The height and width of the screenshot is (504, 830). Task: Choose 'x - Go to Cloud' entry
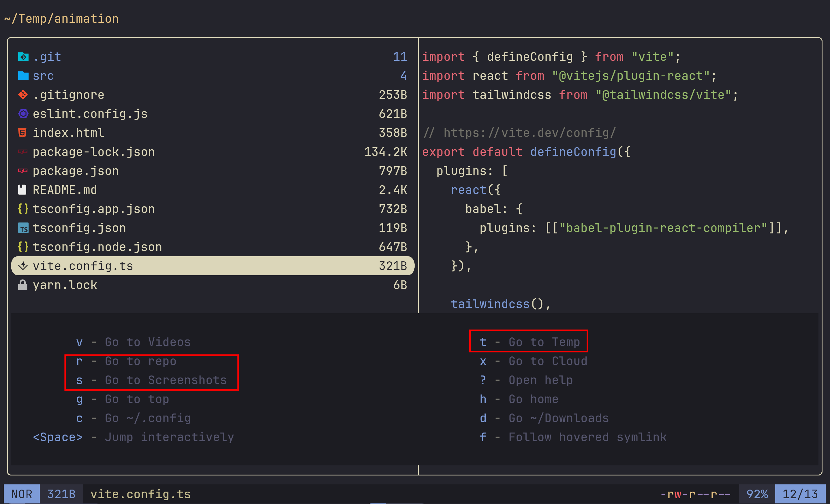(x=534, y=361)
